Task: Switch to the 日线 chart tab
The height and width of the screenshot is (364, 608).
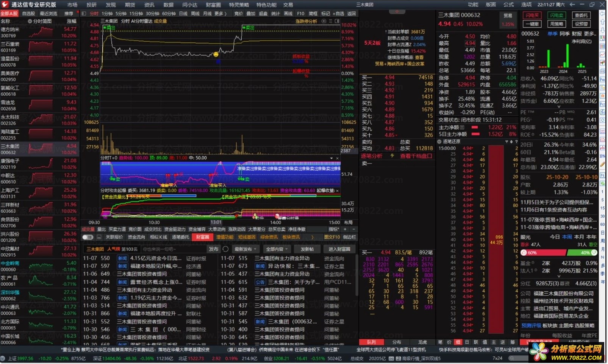Action: point(183,14)
